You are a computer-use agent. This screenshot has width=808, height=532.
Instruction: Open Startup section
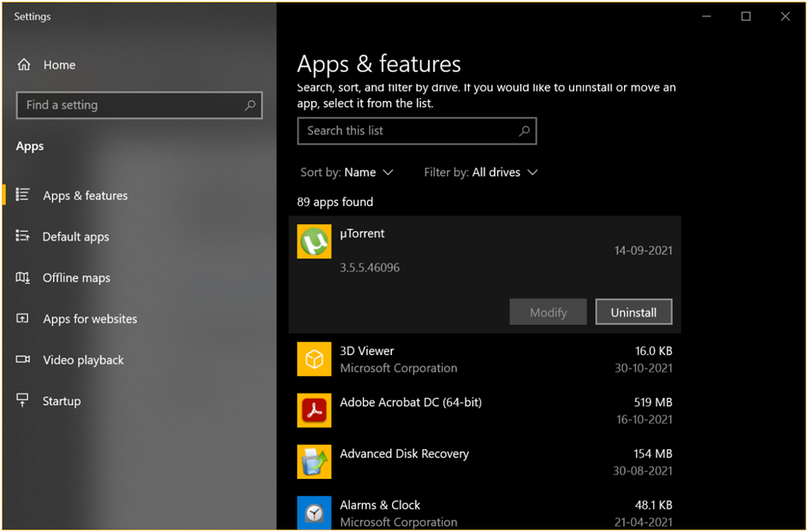(62, 401)
